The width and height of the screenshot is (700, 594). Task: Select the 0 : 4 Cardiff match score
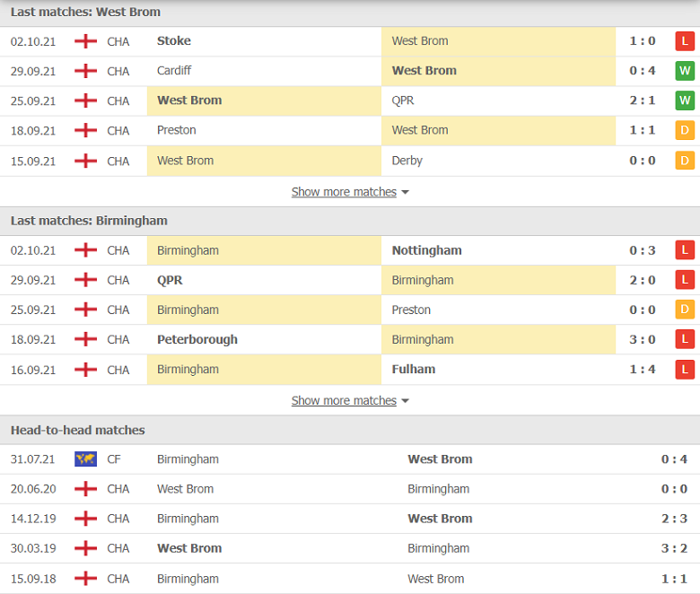pyautogui.click(x=643, y=71)
